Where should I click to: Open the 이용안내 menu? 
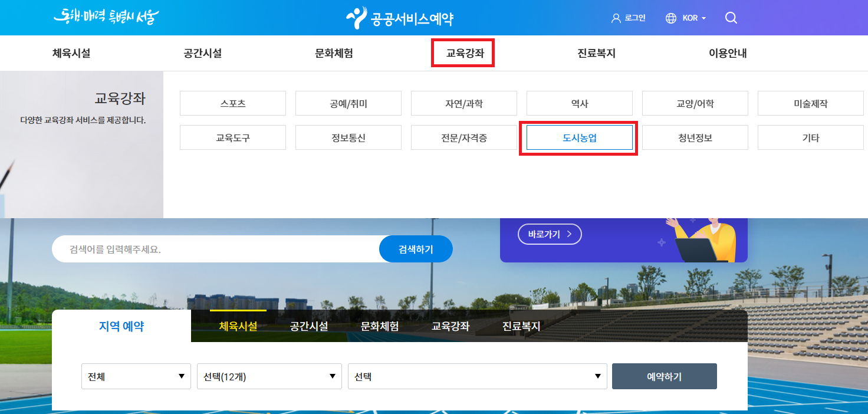pos(727,52)
